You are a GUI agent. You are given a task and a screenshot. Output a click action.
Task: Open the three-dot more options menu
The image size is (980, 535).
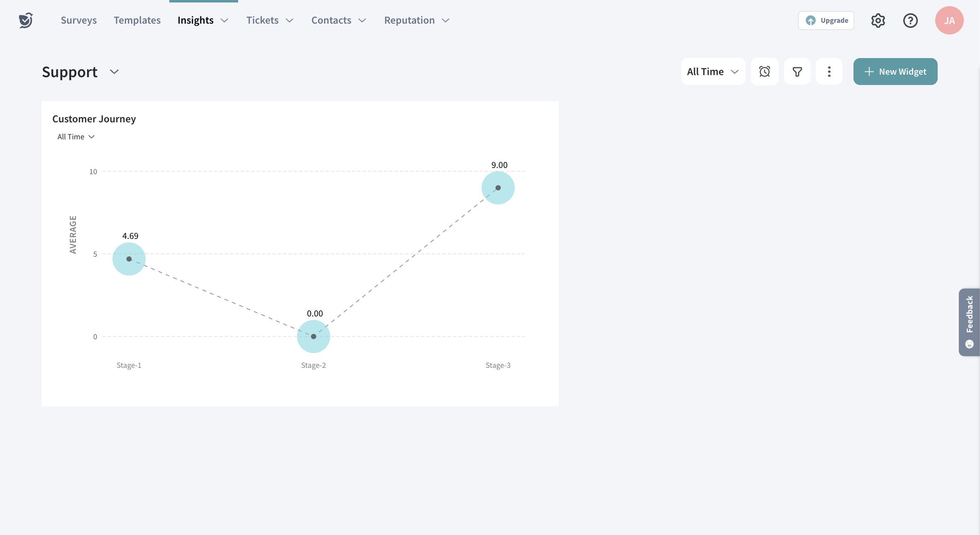(x=829, y=72)
